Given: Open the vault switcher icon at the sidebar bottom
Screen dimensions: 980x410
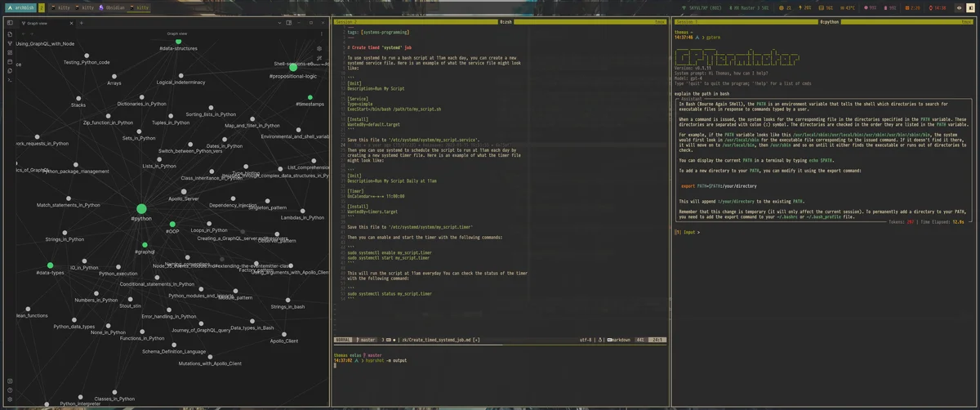Looking at the screenshot, I should (x=10, y=380).
